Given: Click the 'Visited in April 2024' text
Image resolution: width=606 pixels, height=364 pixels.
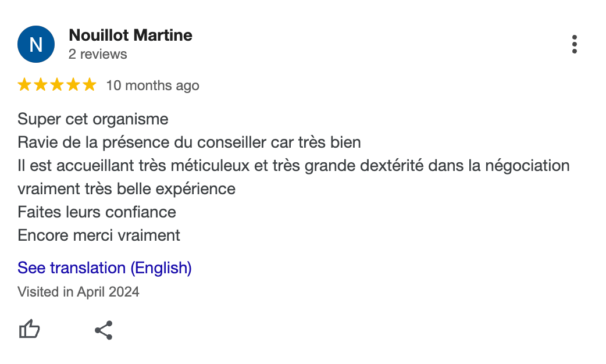Looking at the screenshot, I should click(79, 292).
